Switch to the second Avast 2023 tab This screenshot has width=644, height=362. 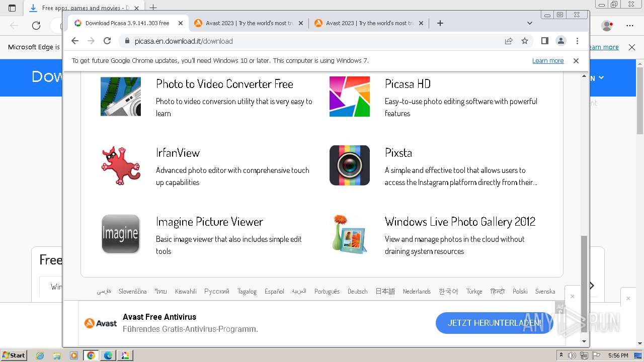pyautogui.click(x=369, y=23)
